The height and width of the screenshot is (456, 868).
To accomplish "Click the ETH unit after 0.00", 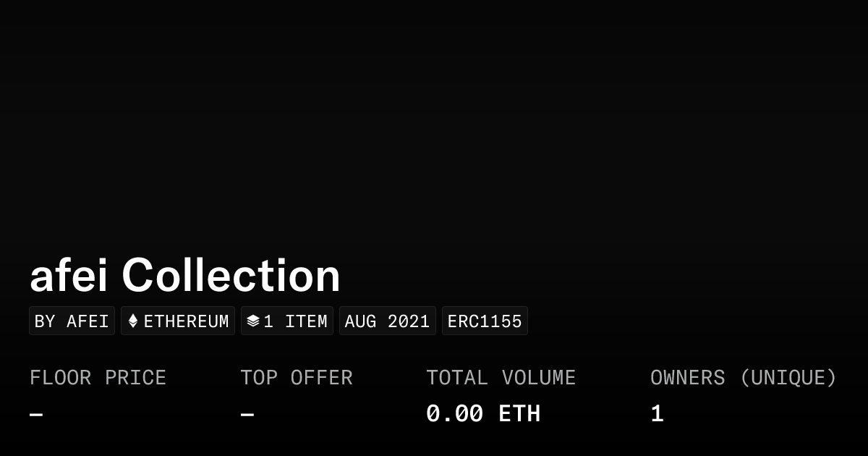I will point(519,413).
